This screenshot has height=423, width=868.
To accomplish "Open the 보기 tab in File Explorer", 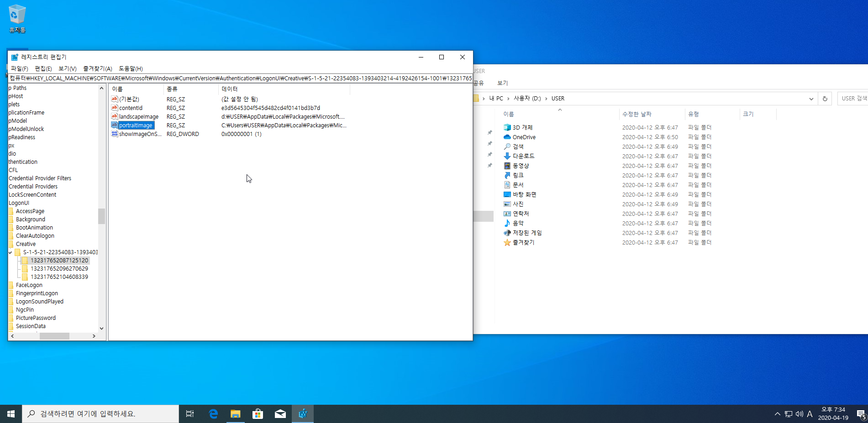I will click(502, 83).
